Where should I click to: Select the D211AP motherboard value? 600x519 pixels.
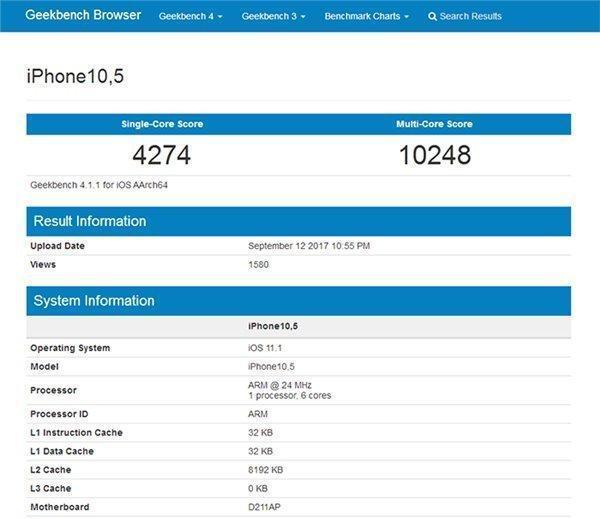pyautogui.click(x=264, y=507)
